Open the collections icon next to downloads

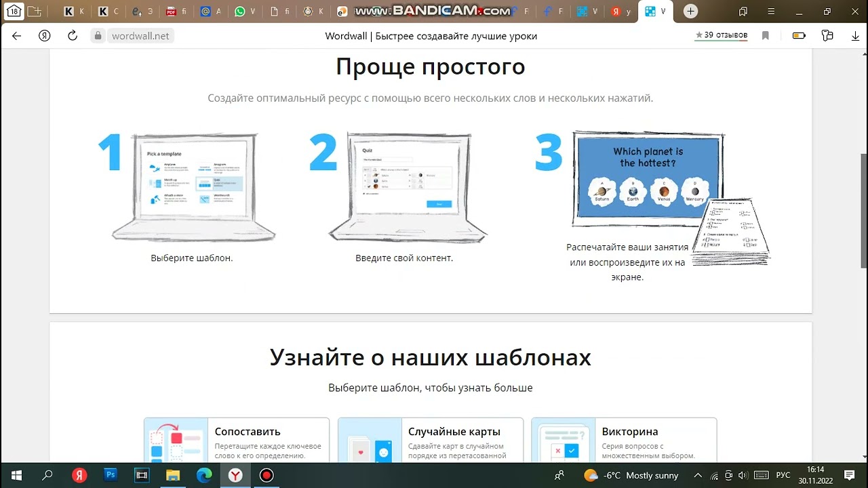827,36
